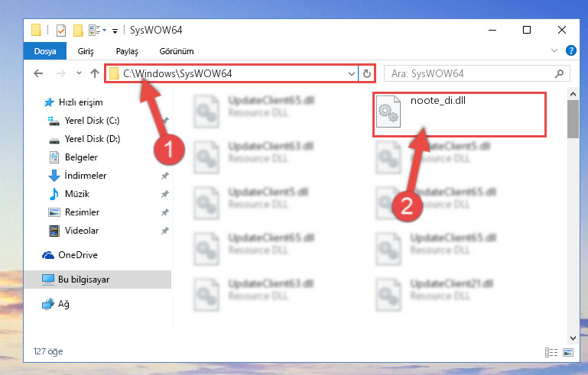Switch to large icons view in status bar

coord(568,352)
